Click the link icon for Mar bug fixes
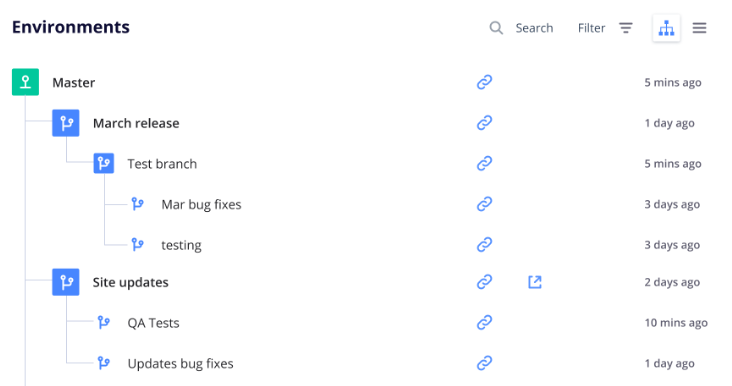 click(484, 204)
